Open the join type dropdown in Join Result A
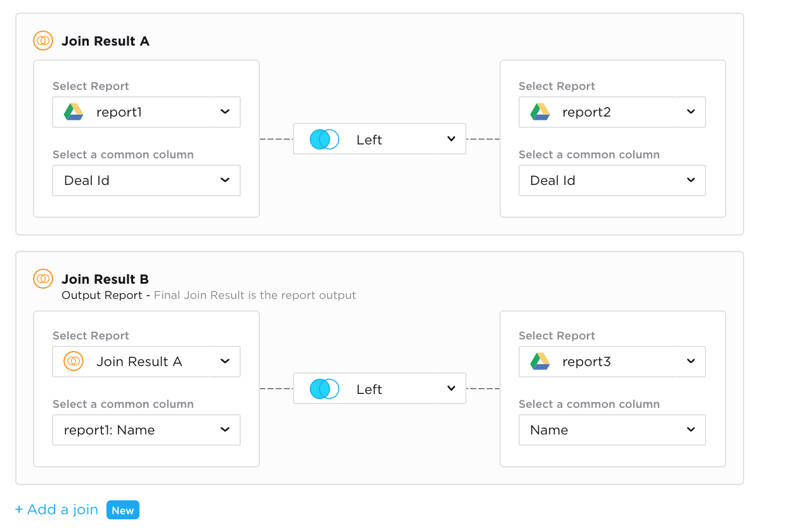The image size is (786, 532). tap(451, 139)
